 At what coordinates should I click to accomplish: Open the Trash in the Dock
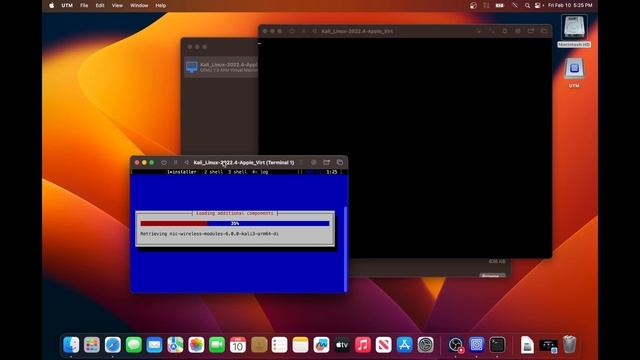(x=569, y=345)
